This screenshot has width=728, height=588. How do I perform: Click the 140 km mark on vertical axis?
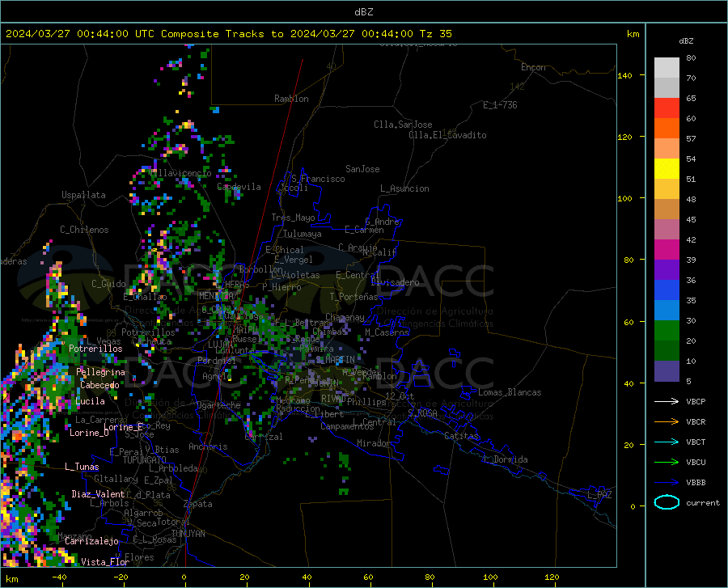point(624,76)
